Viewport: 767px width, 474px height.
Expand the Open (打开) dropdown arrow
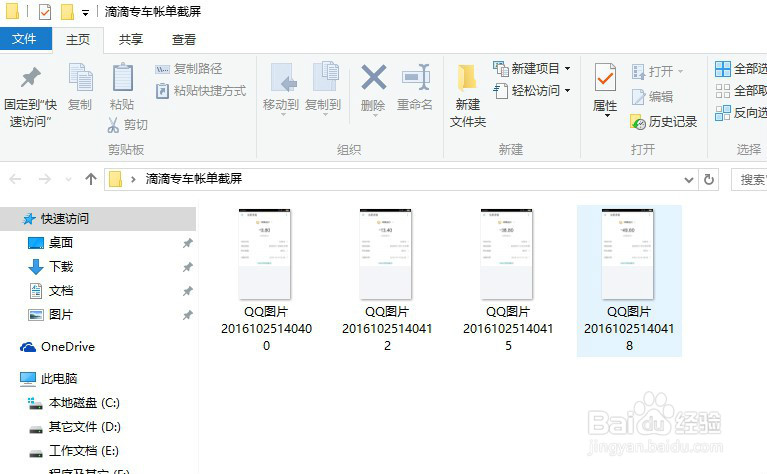coord(680,72)
